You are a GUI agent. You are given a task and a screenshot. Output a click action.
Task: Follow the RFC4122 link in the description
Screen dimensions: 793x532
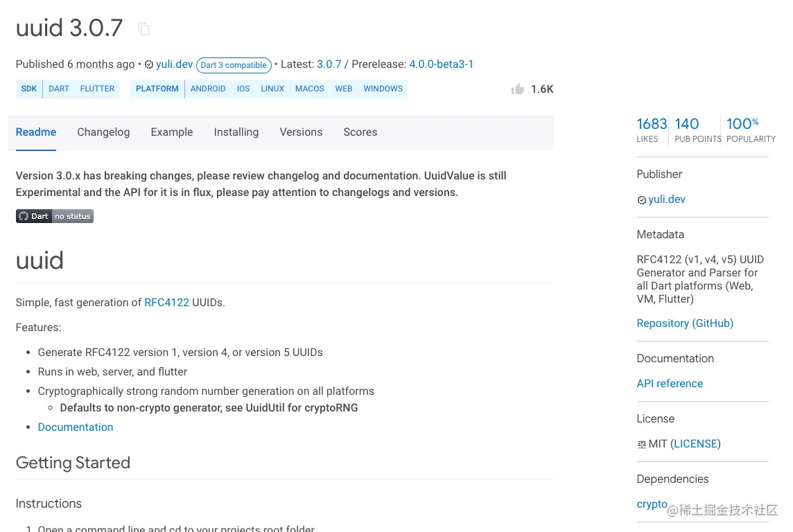[x=166, y=303]
